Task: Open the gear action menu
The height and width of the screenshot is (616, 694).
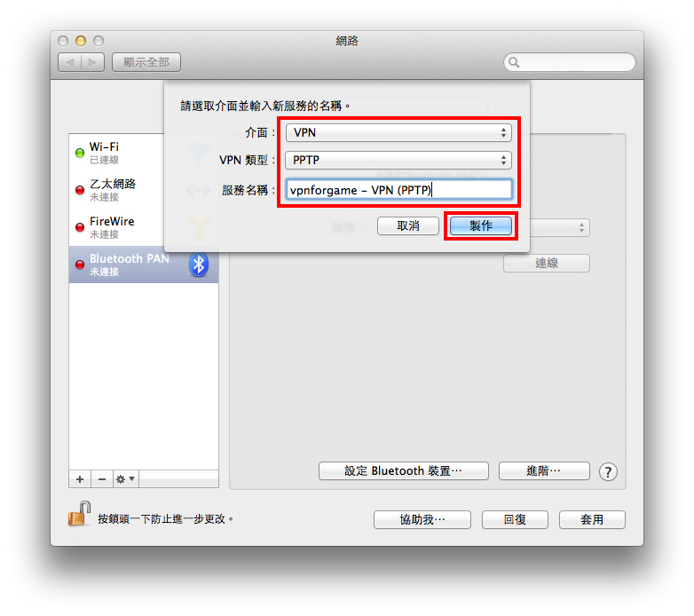Action: [126, 479]
